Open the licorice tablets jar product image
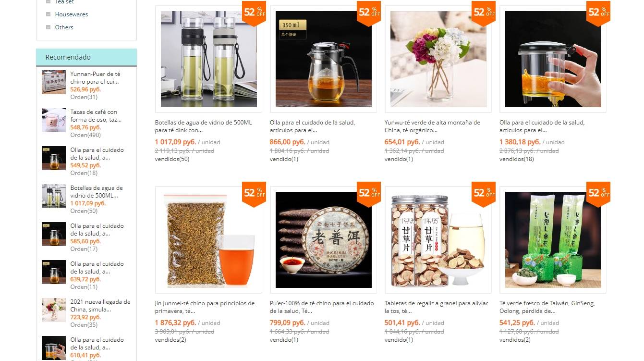The height and width of the screenshot is (361, 644). coord(438,240)
